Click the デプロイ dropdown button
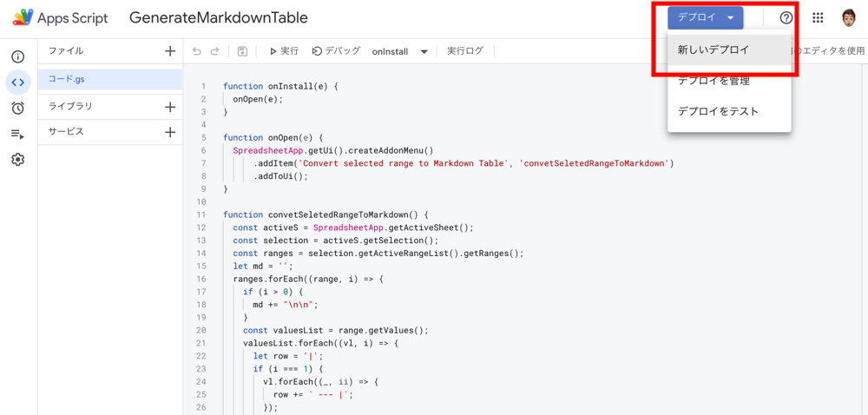This screenshot has width=868, height=415. (x=705, y=17)
